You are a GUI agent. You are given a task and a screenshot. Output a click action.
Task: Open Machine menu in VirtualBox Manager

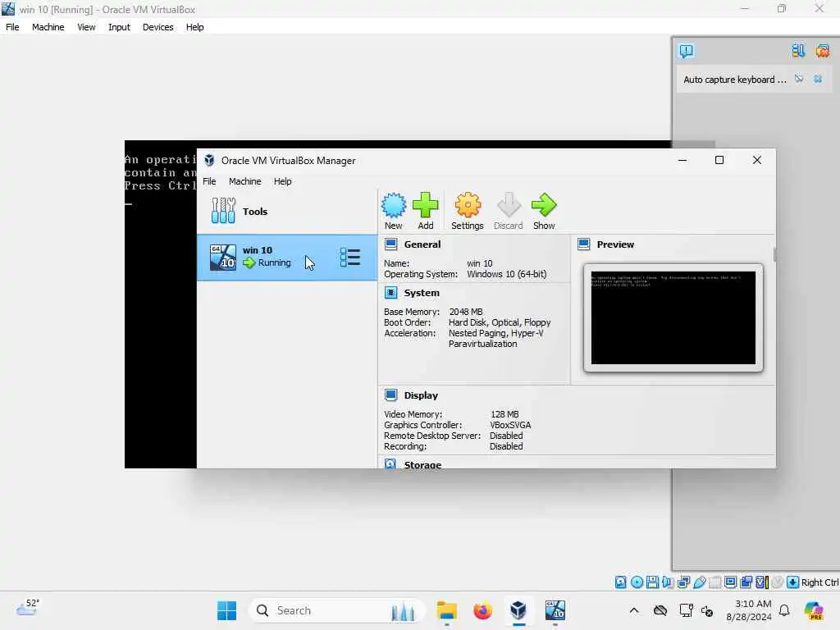(x=244, y=181)
